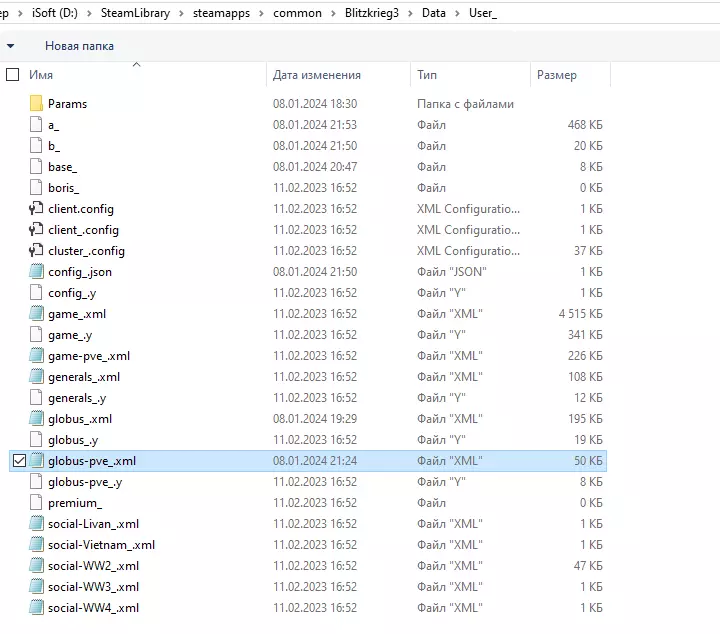Select the file name premium_

[75, 503]
